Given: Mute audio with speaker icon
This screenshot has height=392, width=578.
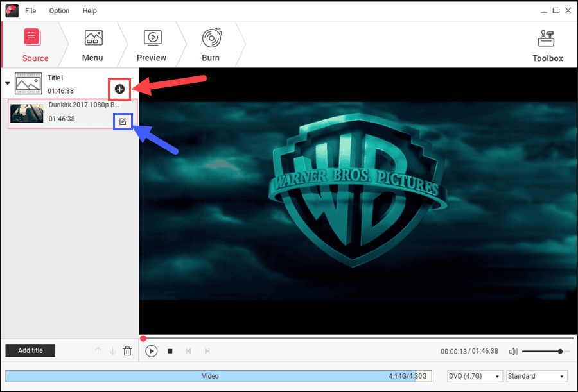Looking at the screenshot, I should (513, 352).
